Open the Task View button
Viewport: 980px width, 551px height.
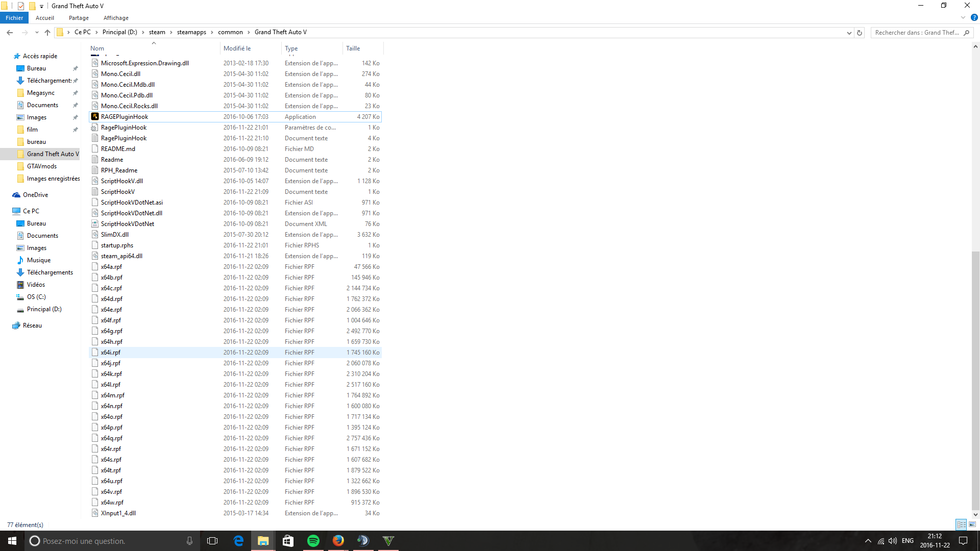click(x=212, y=541)
